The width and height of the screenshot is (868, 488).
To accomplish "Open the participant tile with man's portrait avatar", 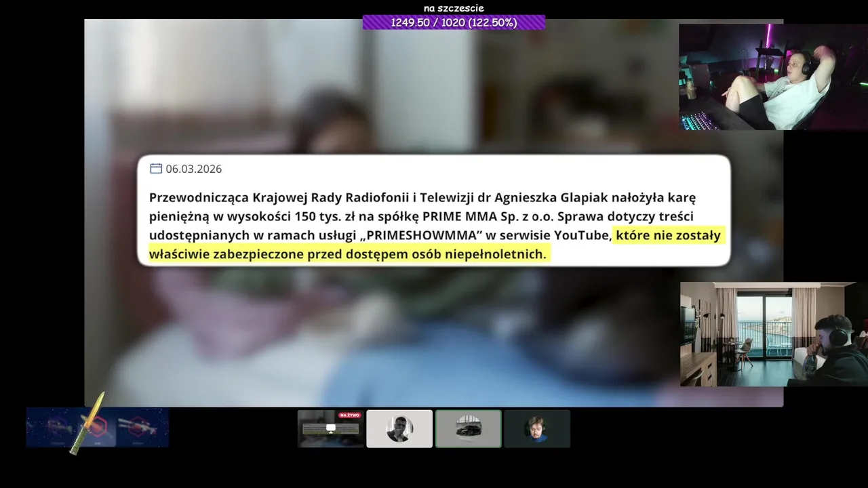I will click(x=399, y=428).
